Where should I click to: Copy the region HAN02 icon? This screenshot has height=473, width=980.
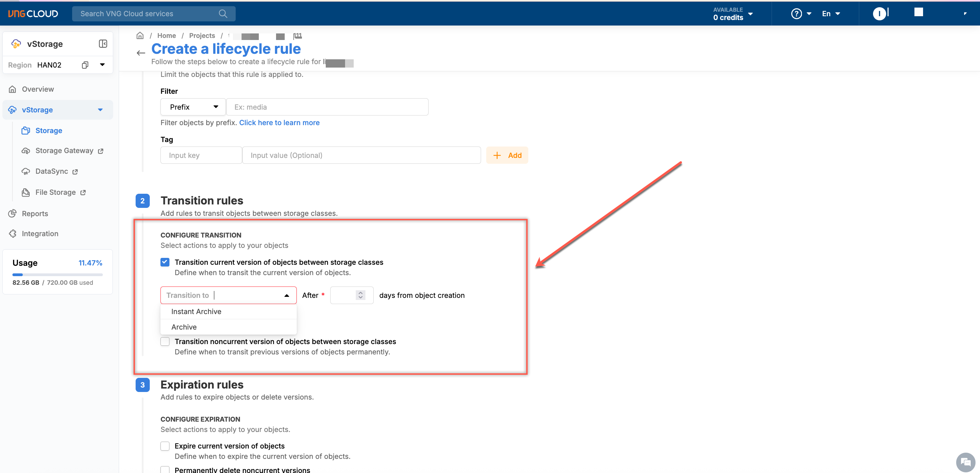coord(85,64)
